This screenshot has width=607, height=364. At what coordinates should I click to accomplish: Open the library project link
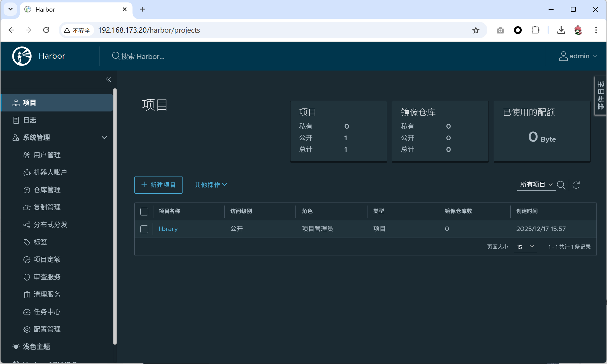pyautogui.click(x=168, y=229)
